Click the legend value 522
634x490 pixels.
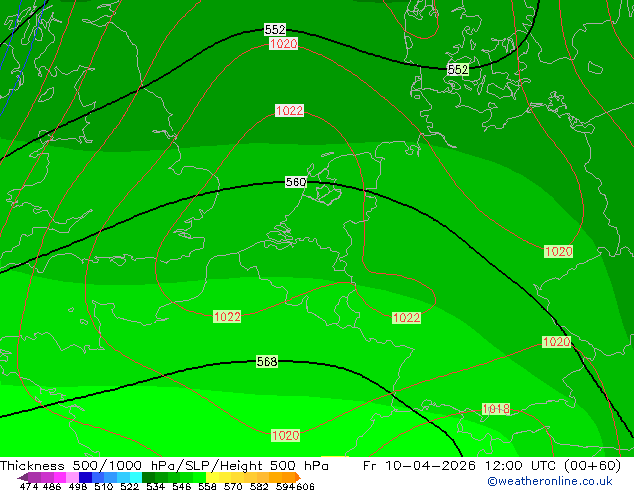(x=130, y=486)
